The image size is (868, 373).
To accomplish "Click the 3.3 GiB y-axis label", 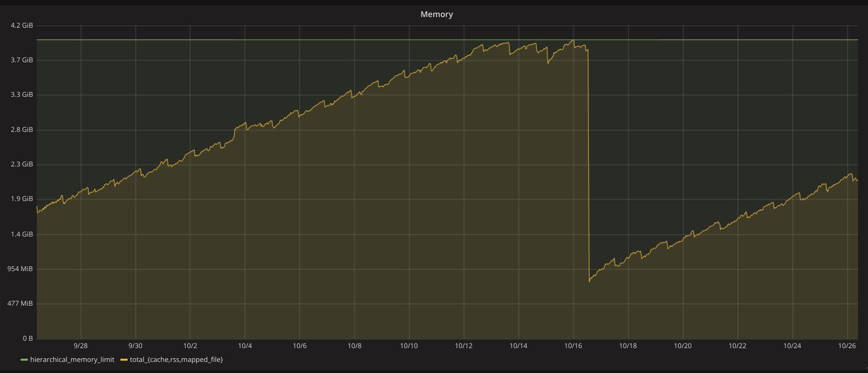I will tap(22, 95).
